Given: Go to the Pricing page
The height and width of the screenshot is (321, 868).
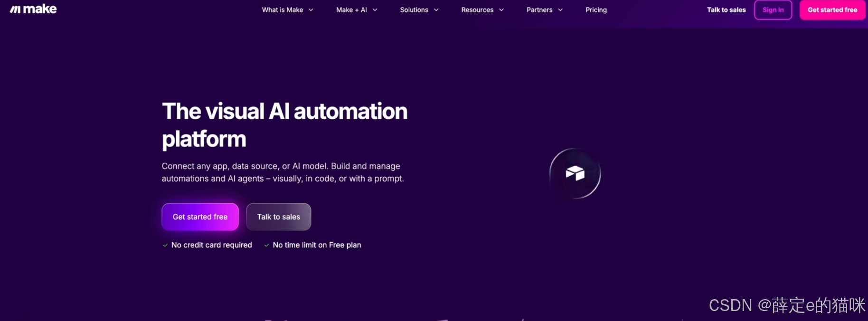Looking at the screenshot, I should pos(596,10).
